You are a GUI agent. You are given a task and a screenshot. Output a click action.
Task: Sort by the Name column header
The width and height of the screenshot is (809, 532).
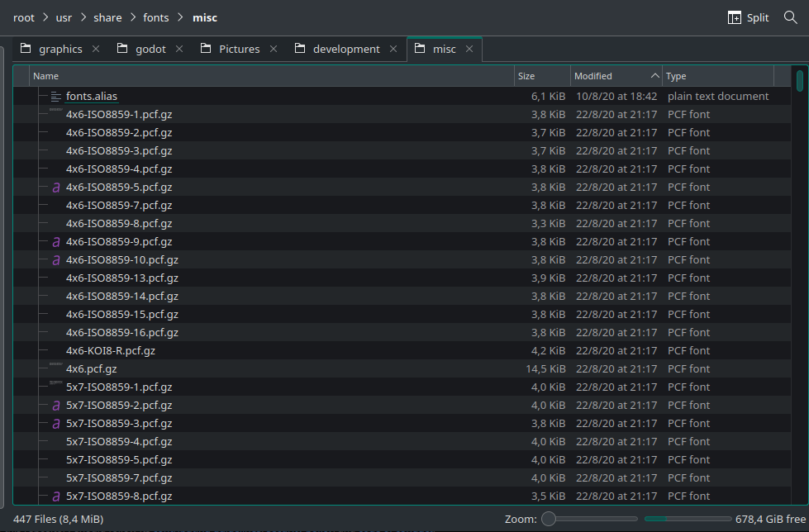271,76
